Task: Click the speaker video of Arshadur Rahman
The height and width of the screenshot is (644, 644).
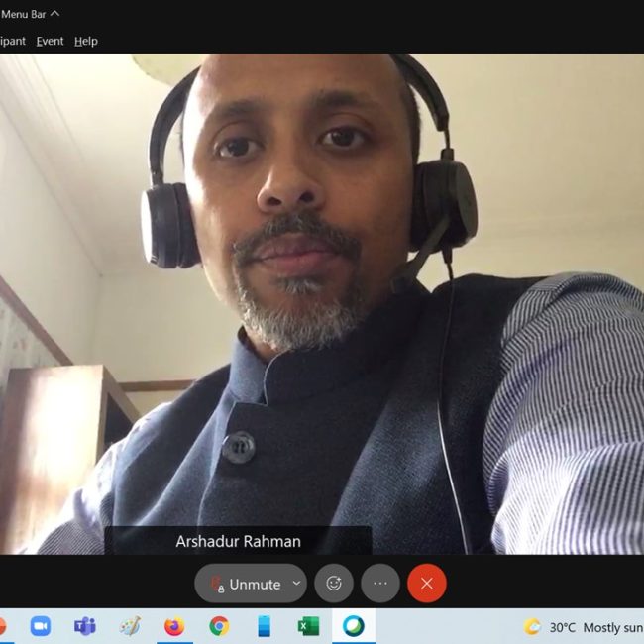Action: point(322,304)
